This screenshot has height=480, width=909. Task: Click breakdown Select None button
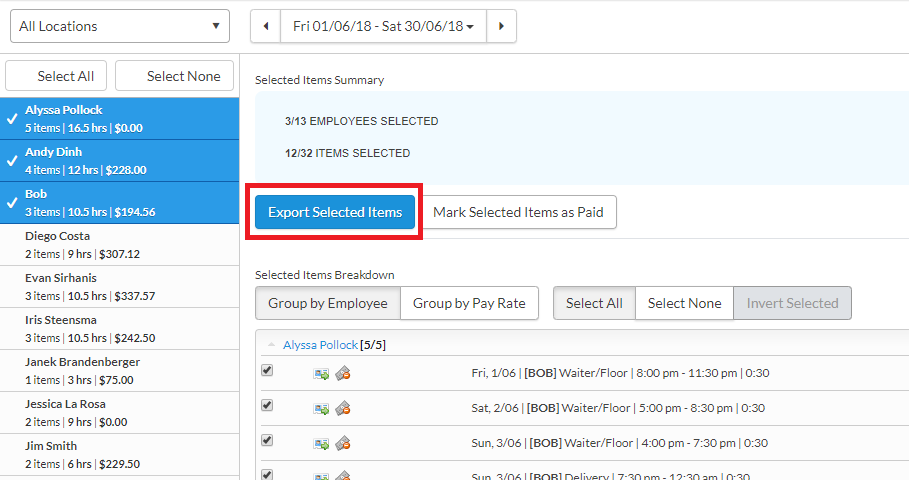(x=684, y=303)
